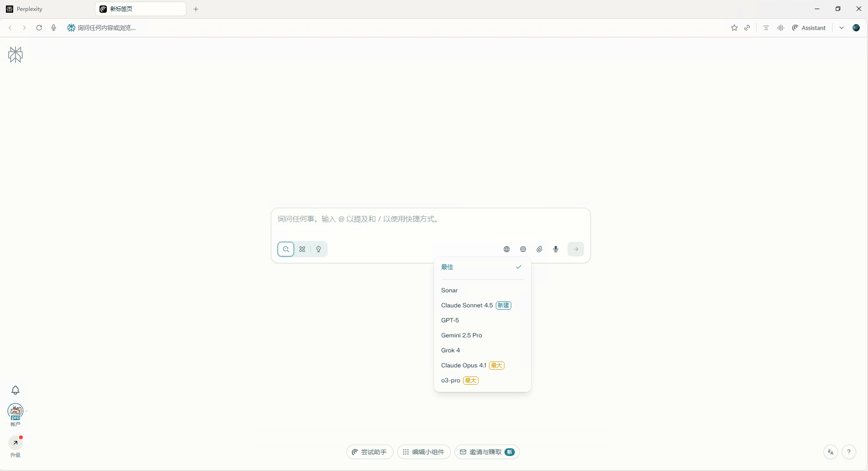Select Gemini 2.5 Pro model option
Screen dimensions: 868x471
(461, 336)
